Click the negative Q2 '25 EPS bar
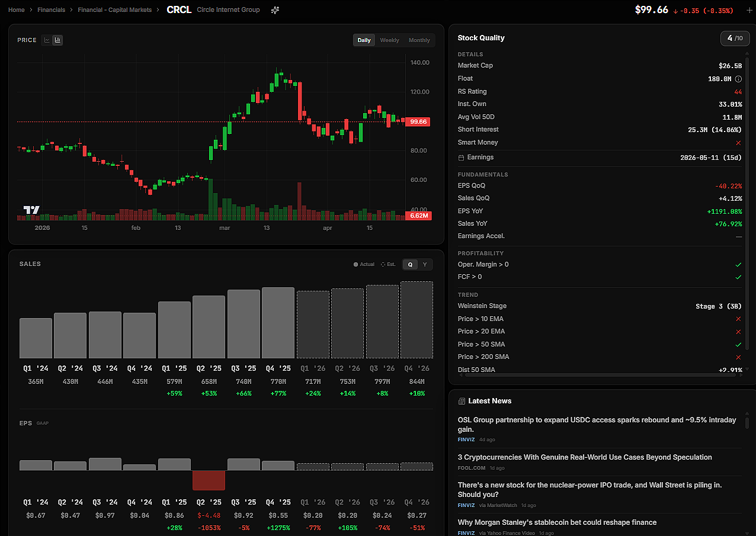The height and width of the screenshot is (536, 756). click(x=209, y=480)
